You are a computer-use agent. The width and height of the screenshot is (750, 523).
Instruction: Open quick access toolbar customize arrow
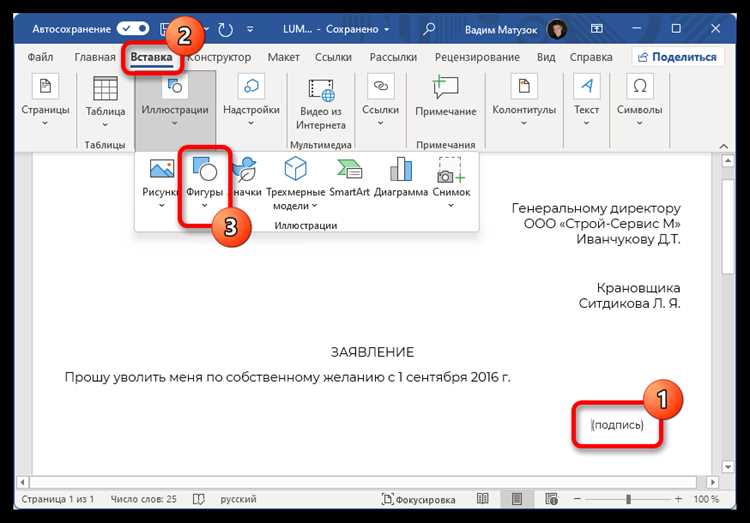250,29
